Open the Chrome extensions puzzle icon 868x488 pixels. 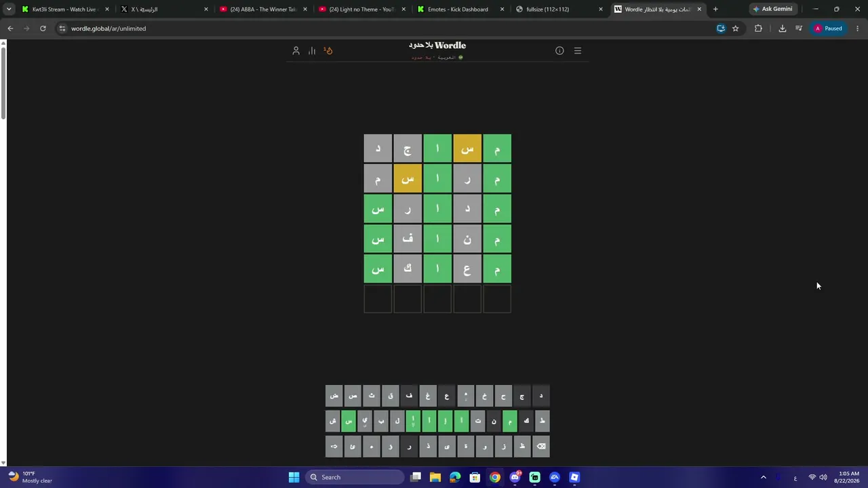758,28
